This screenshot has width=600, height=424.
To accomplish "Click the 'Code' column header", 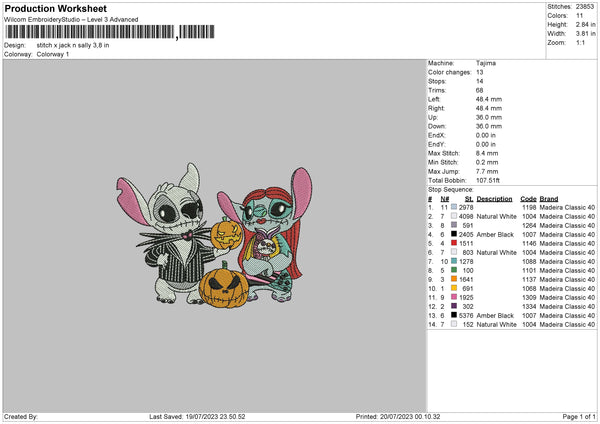I will [x=528, y=199].
